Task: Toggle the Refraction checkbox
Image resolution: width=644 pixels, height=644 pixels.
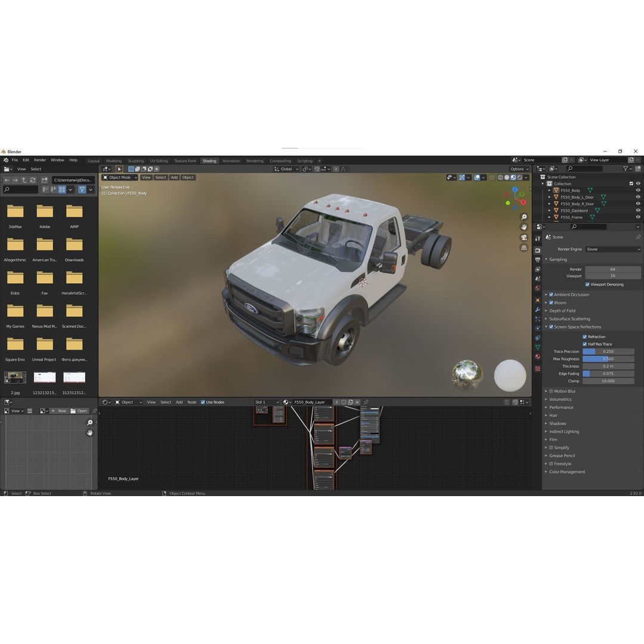Action: [585, 337]
